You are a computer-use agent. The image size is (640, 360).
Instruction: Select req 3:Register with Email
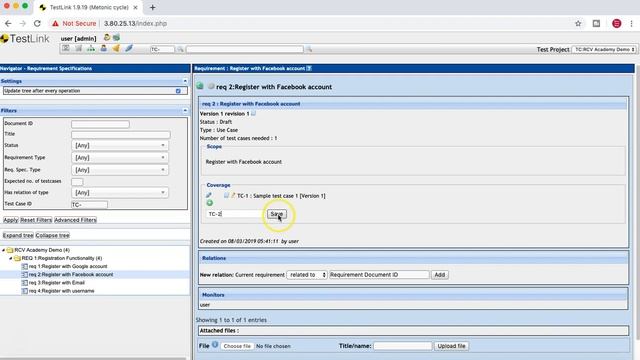(57, 282)
